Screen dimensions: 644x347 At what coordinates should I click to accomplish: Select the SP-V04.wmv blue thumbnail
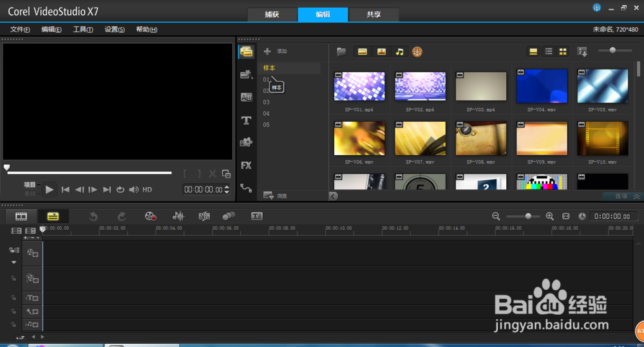coord(542,86)
